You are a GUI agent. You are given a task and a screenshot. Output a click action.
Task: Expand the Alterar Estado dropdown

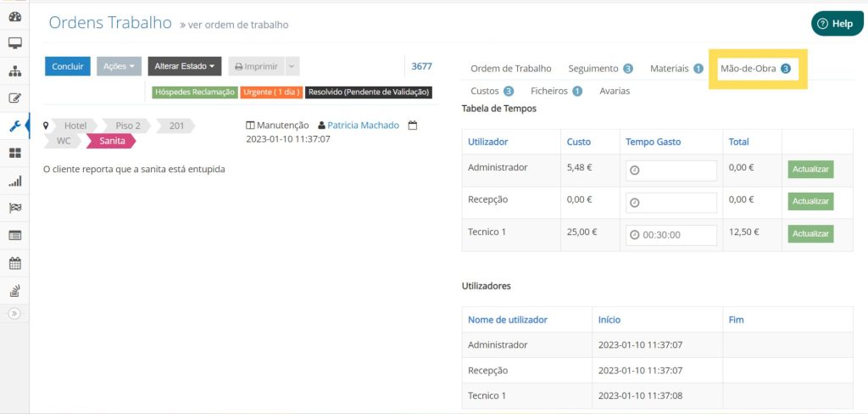click(185, 66)
